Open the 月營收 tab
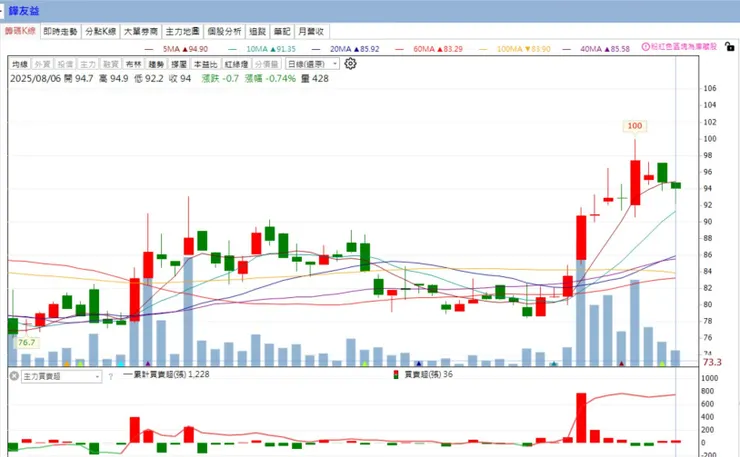Image resolution: width=740 pixels, height=457 pixels. click(311, 32)
